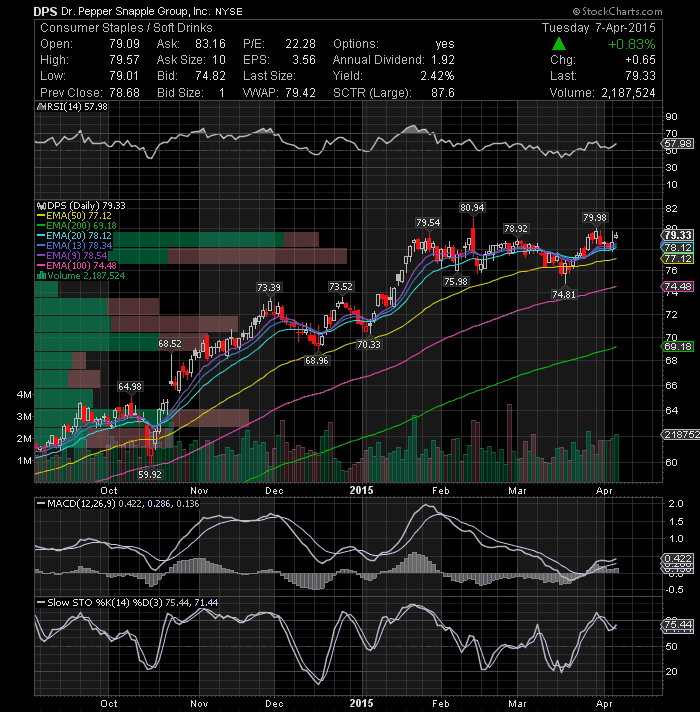Click the EMA(20) 78.12 legend entry
700x712 pixels.
[74, 236]
